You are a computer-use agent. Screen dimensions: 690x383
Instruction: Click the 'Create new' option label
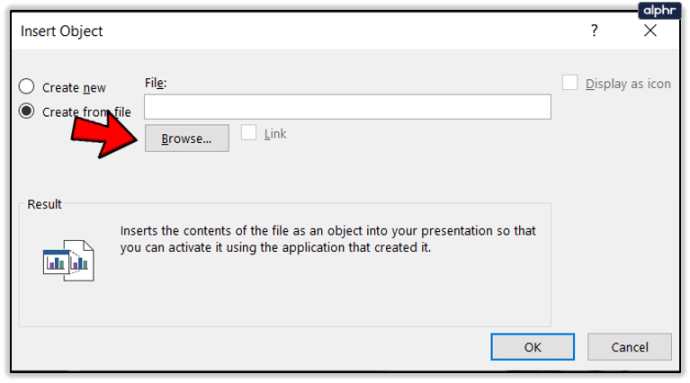tap(74, 88)
